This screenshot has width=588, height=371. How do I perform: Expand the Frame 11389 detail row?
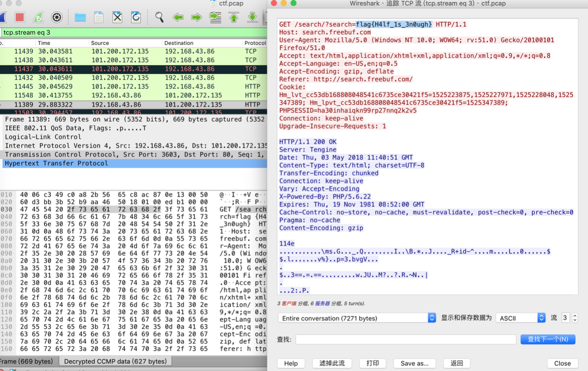135,120
